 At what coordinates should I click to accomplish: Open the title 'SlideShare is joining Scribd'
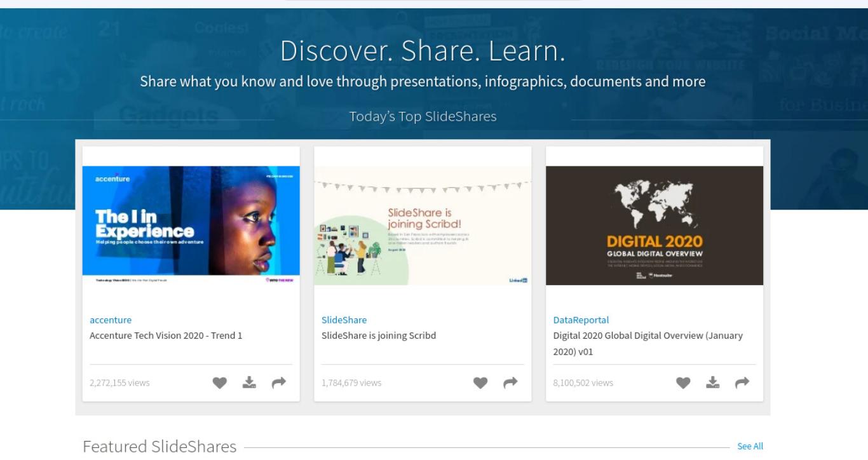coord(379,335)
